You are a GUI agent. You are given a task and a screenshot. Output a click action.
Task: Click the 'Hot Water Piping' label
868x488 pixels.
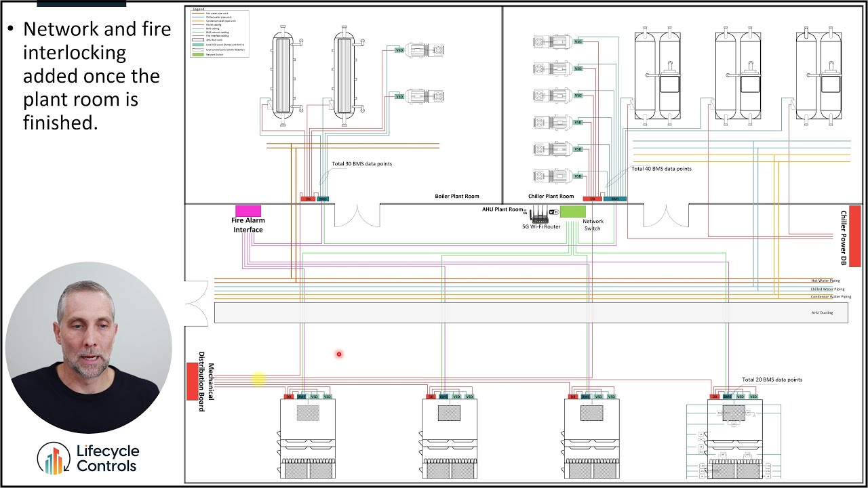coord(825,281)
